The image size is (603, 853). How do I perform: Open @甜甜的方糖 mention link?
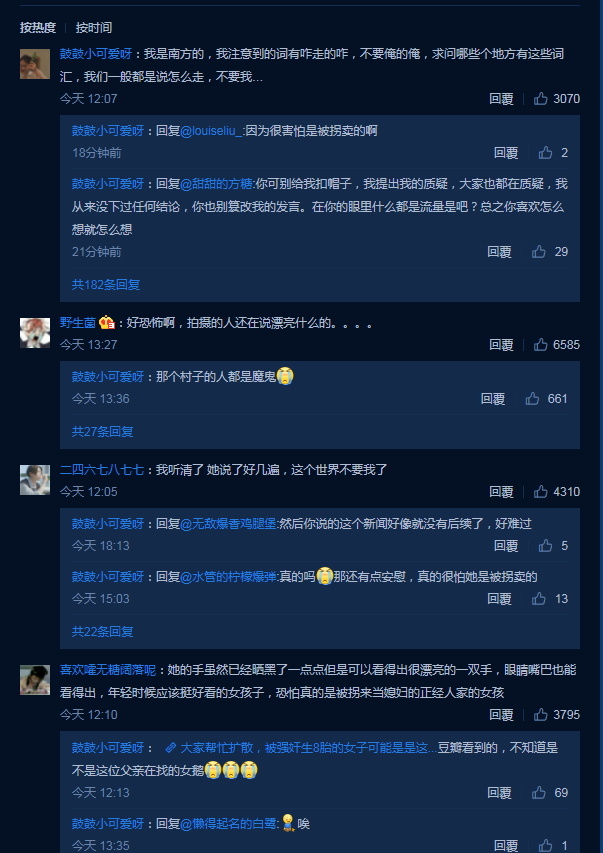click(x=217, y=184)
